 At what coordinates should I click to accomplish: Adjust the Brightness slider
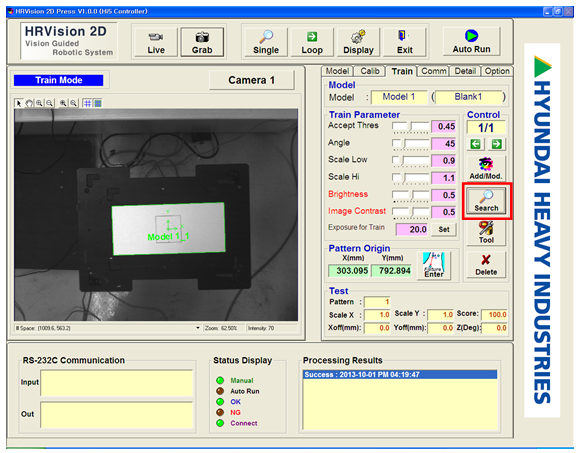[411, 195]
